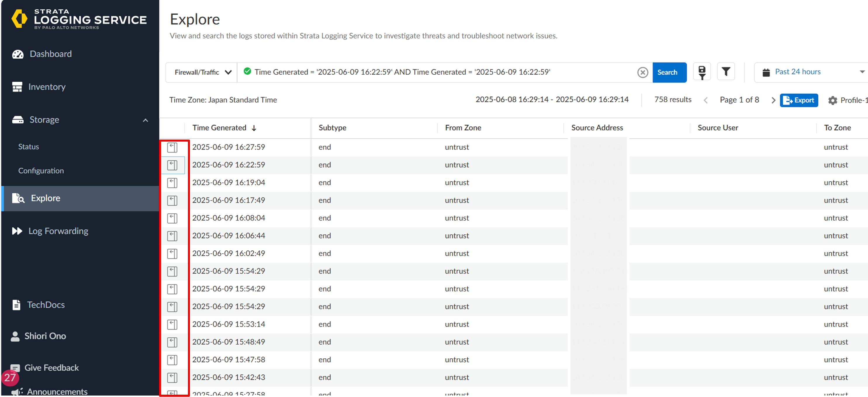868x397 pixels.
Task: Click the funnel filter icon
Action: (725, 72)
